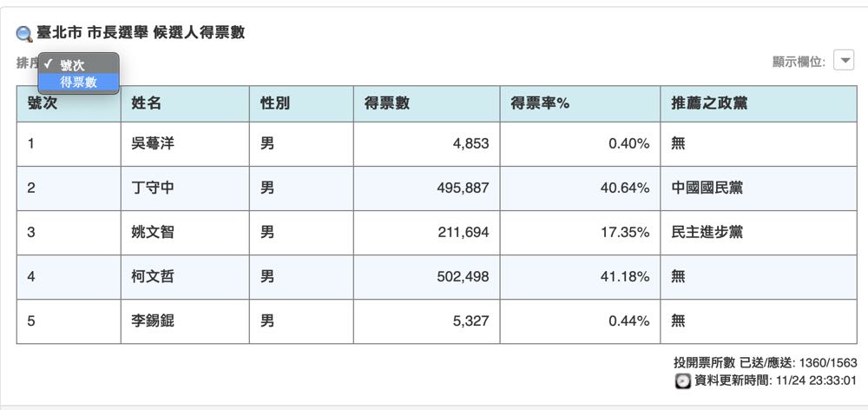Click the 推薦之政黨 column header
This screenshot has height=410, width=868.
709,103
